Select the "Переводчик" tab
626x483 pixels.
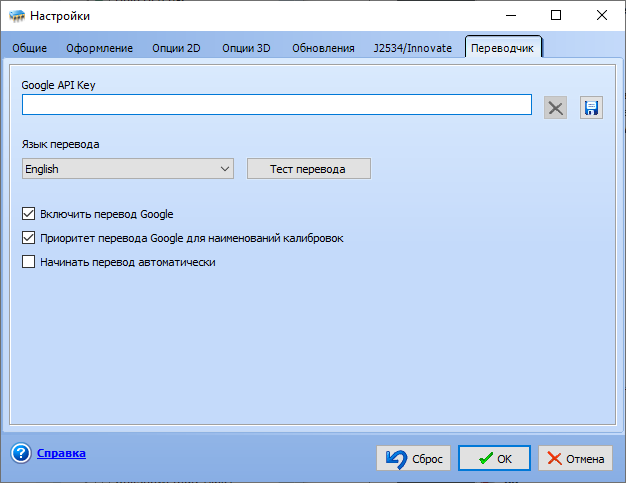pyautogui.click(x=503, y=48)
